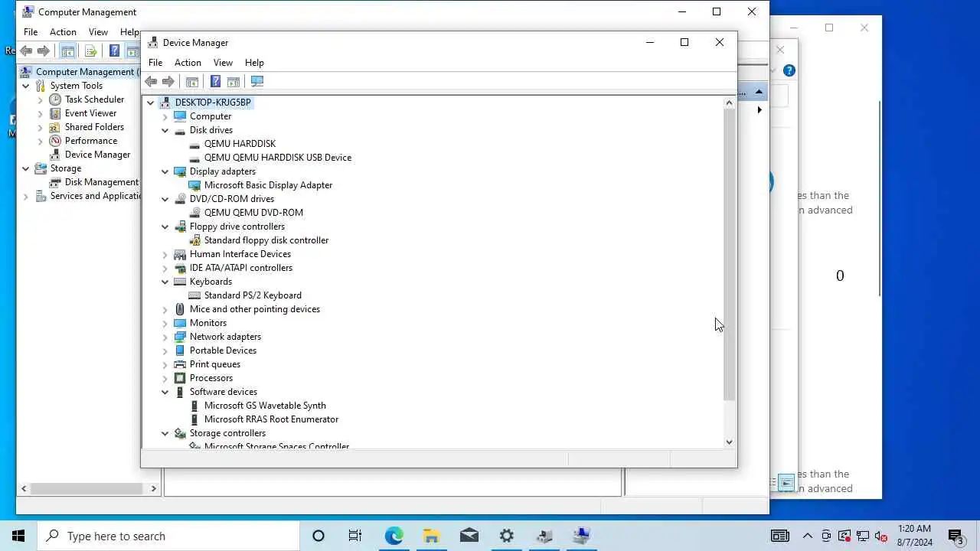Click Show/Hide Console Tree in Computer Management toolbar
Image resolution: width=980 pixels, height=551 pixels.
pyautogui.click(x=67, y=51)
